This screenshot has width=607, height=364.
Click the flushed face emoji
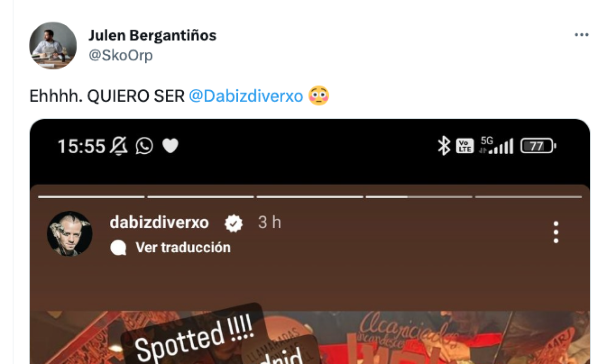[x=319, y=96]
